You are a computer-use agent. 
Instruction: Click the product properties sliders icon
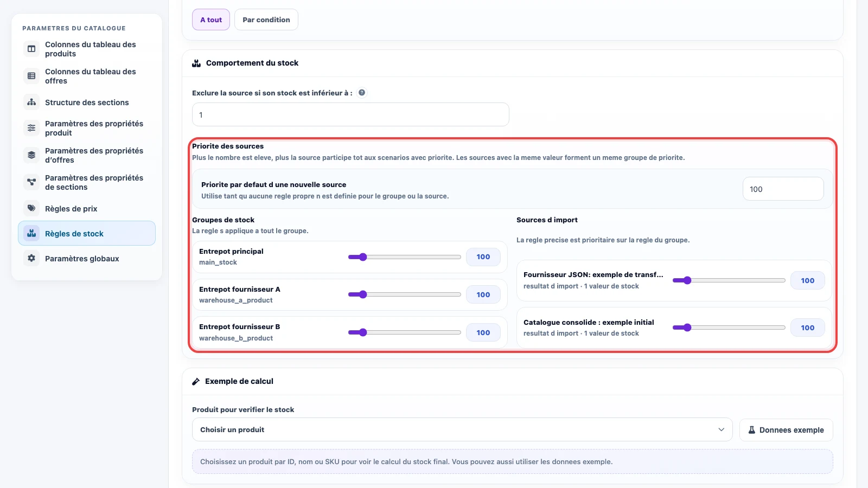click(31, 128)
